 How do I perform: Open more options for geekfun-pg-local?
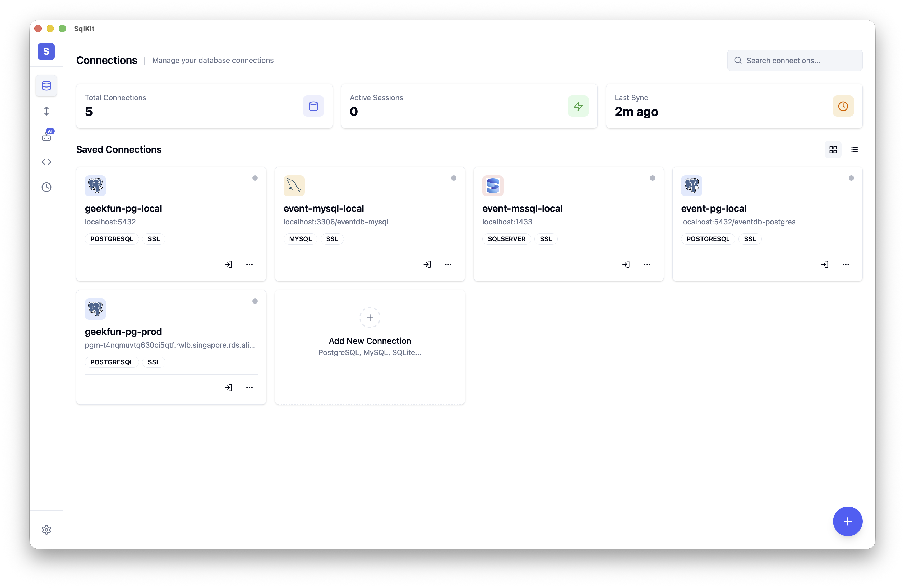249,264
